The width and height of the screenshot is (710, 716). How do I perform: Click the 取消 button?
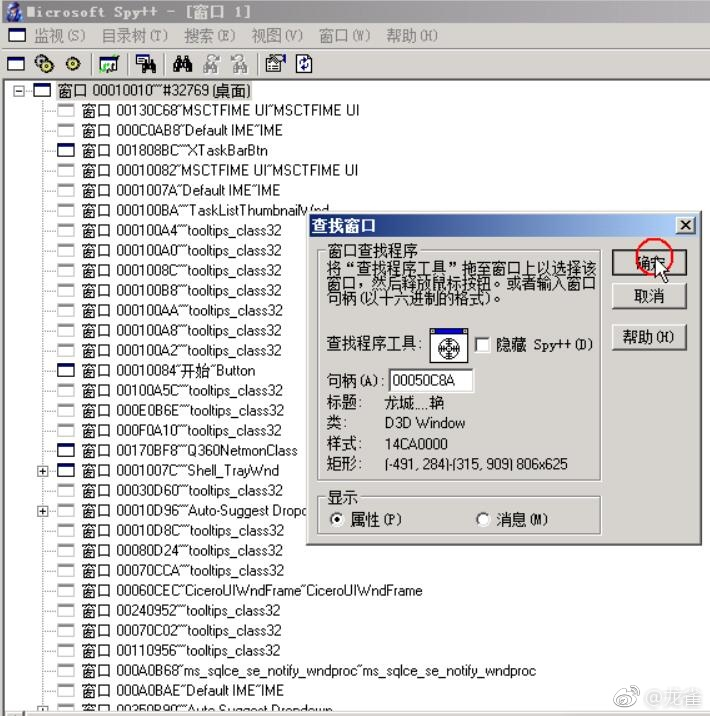coord(649,296)
